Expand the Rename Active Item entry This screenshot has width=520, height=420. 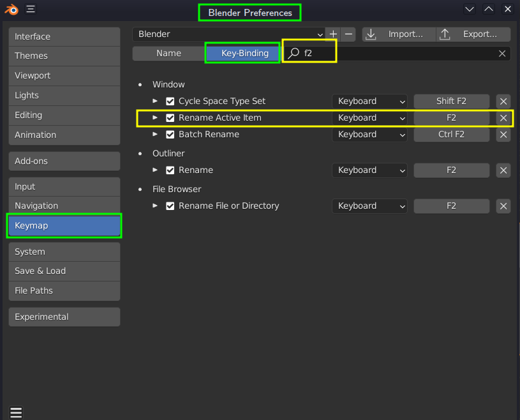[x=155, y=117]
